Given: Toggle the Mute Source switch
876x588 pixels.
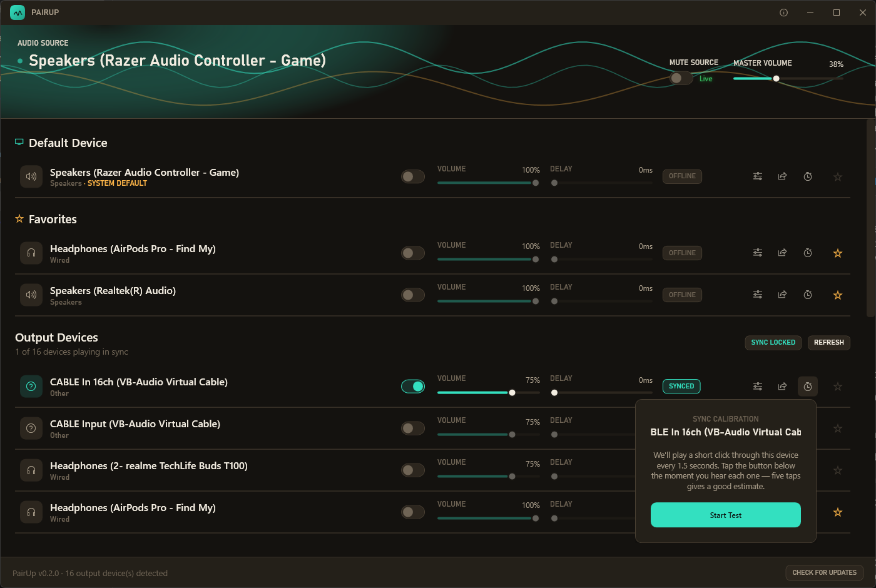Looking at the screenshot, I should (681, 78).
